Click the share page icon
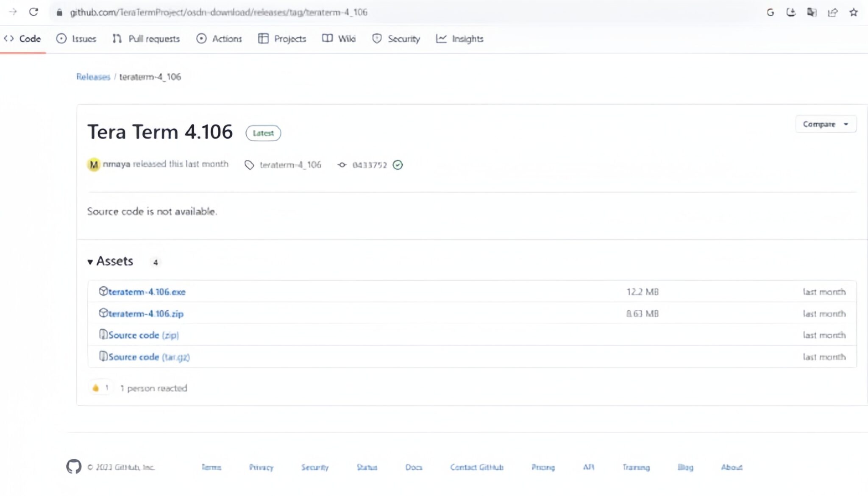The height and width of the screenshot is (496, 868). (x=832, y=12)
